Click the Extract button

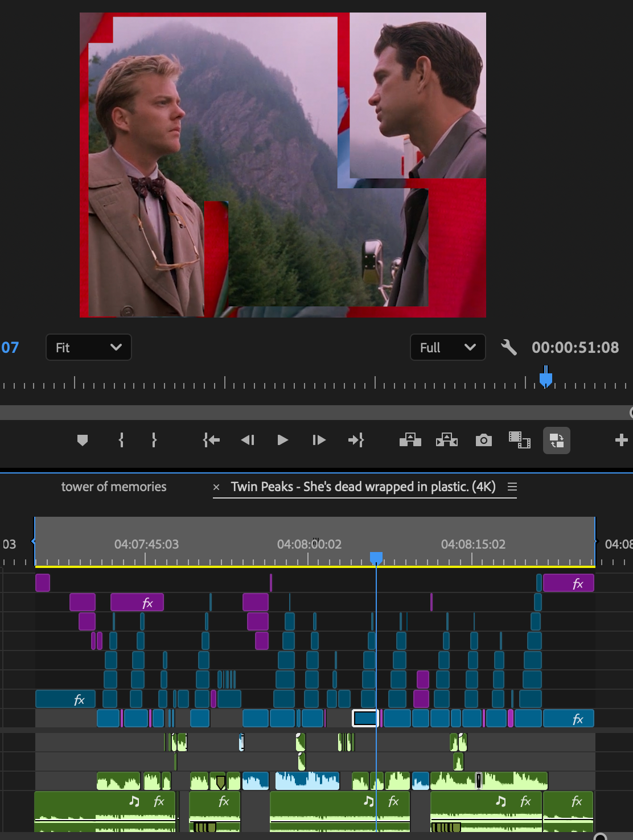click(x=447, y=440)
